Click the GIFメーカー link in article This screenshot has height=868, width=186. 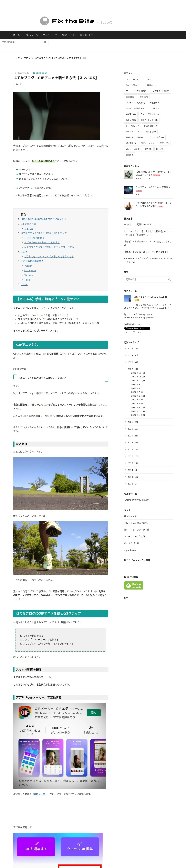coord(41,794)
